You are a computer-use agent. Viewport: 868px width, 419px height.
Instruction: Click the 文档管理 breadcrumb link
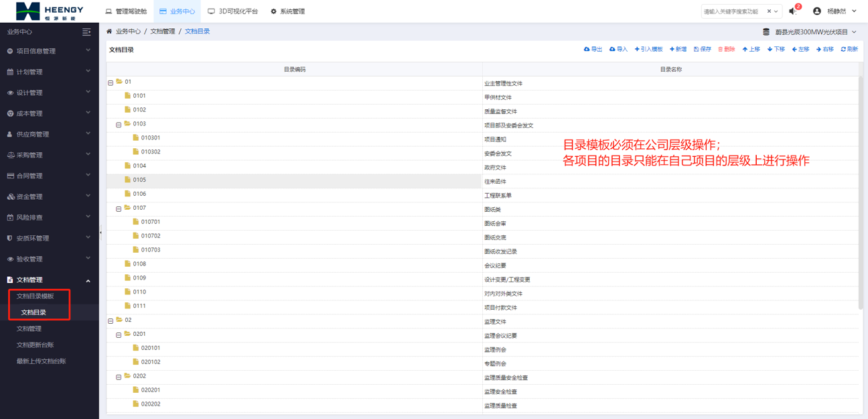coord(163,32)
